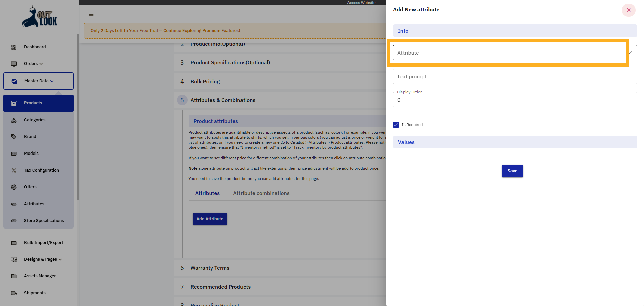The image size is (644, 306).
Task: Open the Tax Configuration percent icon
Action: point(14,170)
